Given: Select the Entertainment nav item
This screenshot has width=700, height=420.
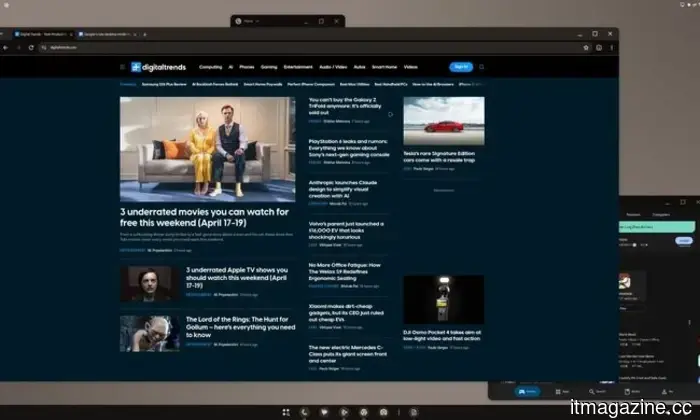Looking at the screenshot, I should pyautogui.click(x=298, y=67).
